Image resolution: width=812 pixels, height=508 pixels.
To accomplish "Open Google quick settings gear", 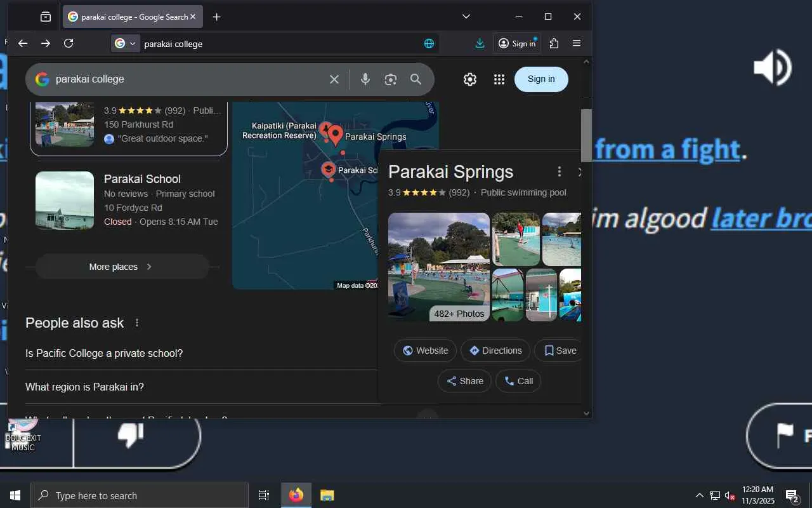I will coord(470,79).
